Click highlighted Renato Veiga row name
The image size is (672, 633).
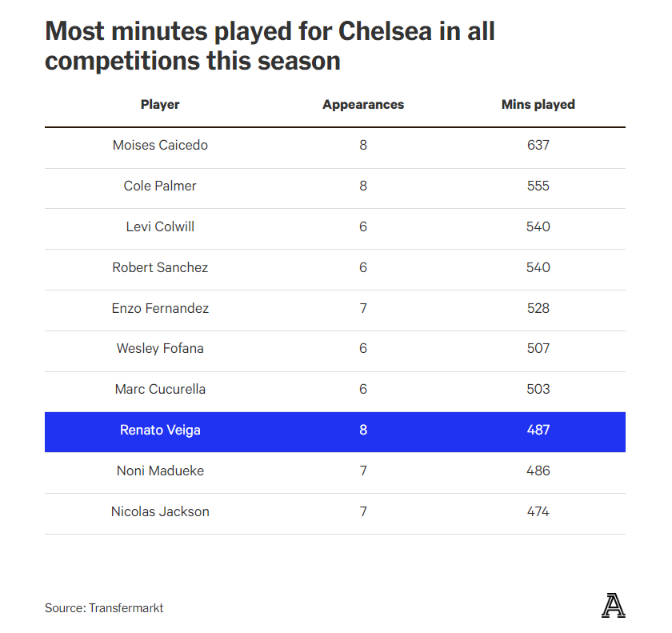coord(160,430)
